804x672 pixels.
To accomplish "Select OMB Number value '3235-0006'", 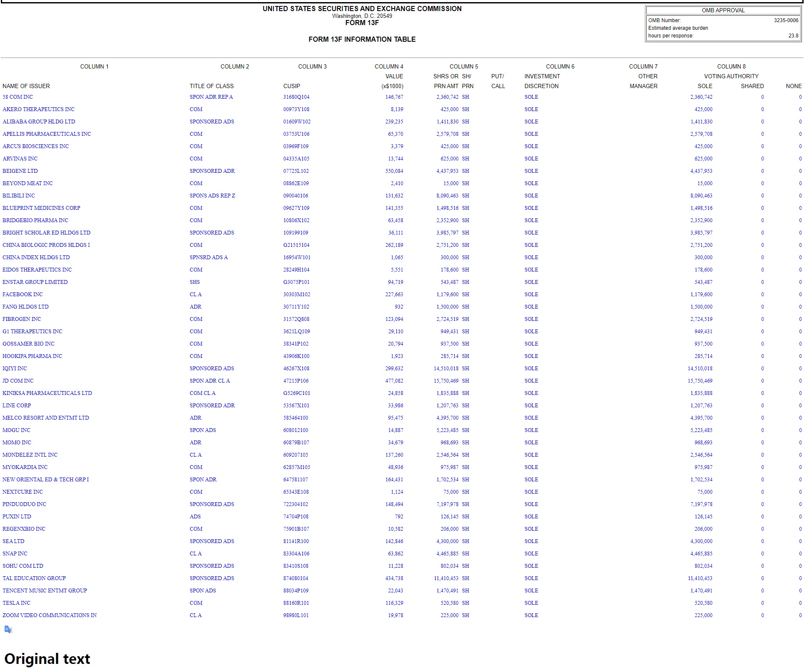I will pos(786,20).
